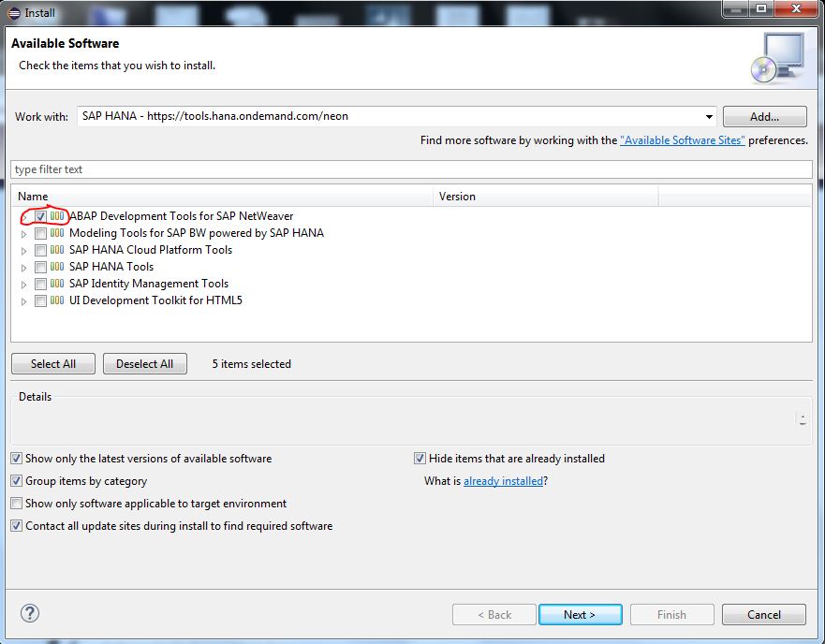Uncheck ABAP Development Tools for SAP NetWeaver
This screenshot has height=644, width=825.
point(39,215)
